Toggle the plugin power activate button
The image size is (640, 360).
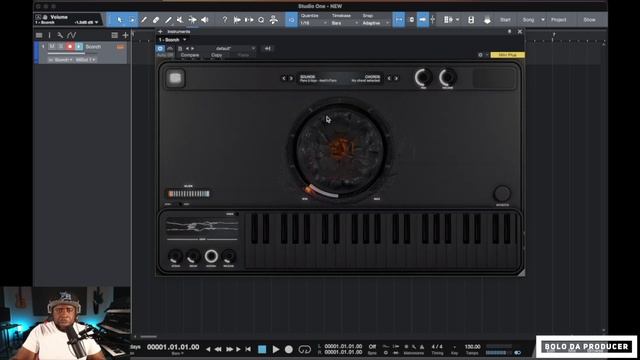click(160, 49)
